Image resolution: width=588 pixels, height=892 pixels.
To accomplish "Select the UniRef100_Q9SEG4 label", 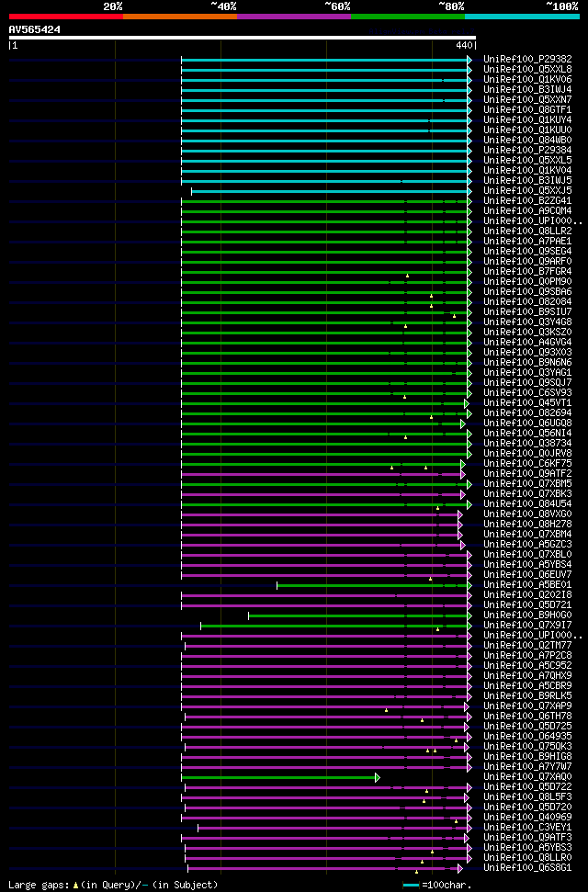I will tap(527, 251).
